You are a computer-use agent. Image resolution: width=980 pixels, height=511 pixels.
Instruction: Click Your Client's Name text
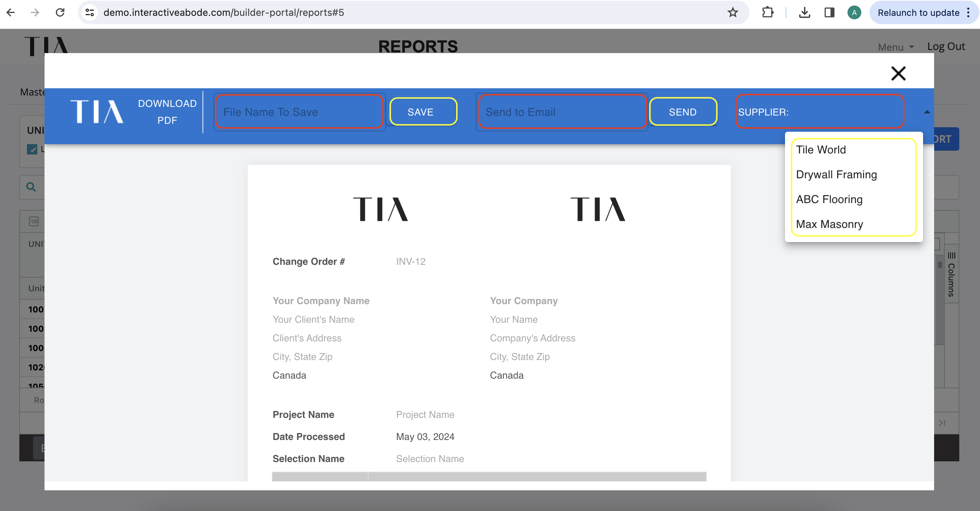pos(313,319)
